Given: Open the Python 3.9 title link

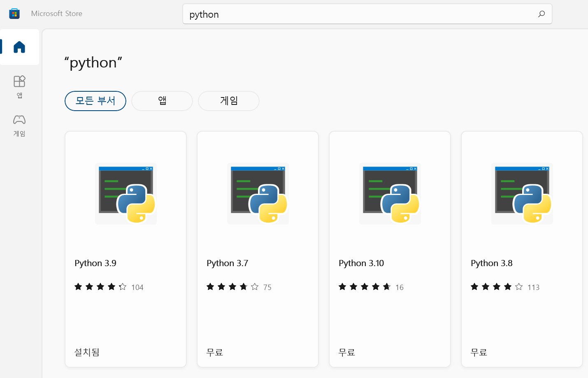Looking at the screenshot, I should (x=95, y=263).
